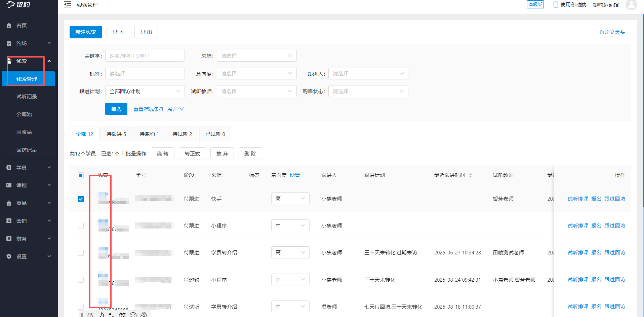Select the 学员 icon in the sidebar
Screen dimensions: 644x317
[x=8, y=167]
